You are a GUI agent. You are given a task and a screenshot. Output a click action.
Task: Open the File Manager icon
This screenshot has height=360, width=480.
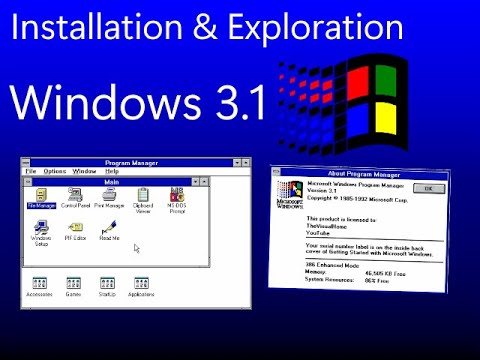[x=41, y=198]
